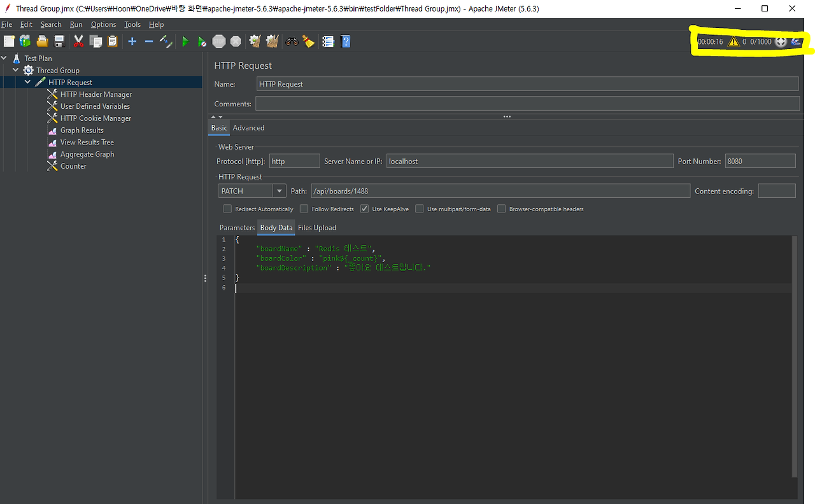Click the Protocol input field
Image resolution: width=815 pixels, height=504 pixels.
pyautogui.click(x=294, y=161)
